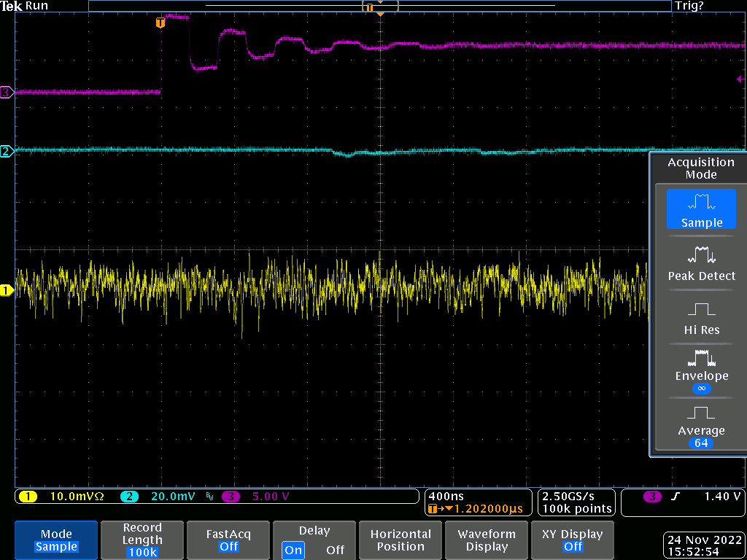This screenshot has width=747, height=560.
Task: Select the Average acquisition mode
Action: [x=701, y=424]
